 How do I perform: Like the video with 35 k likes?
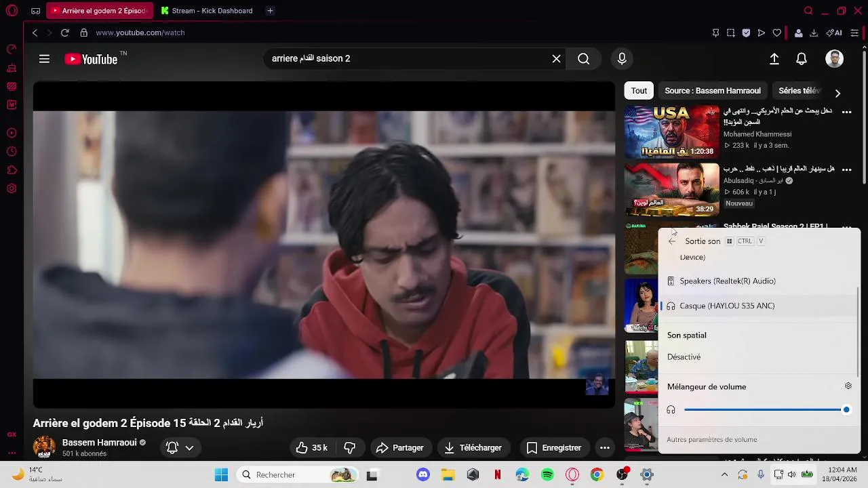[312, 448]
